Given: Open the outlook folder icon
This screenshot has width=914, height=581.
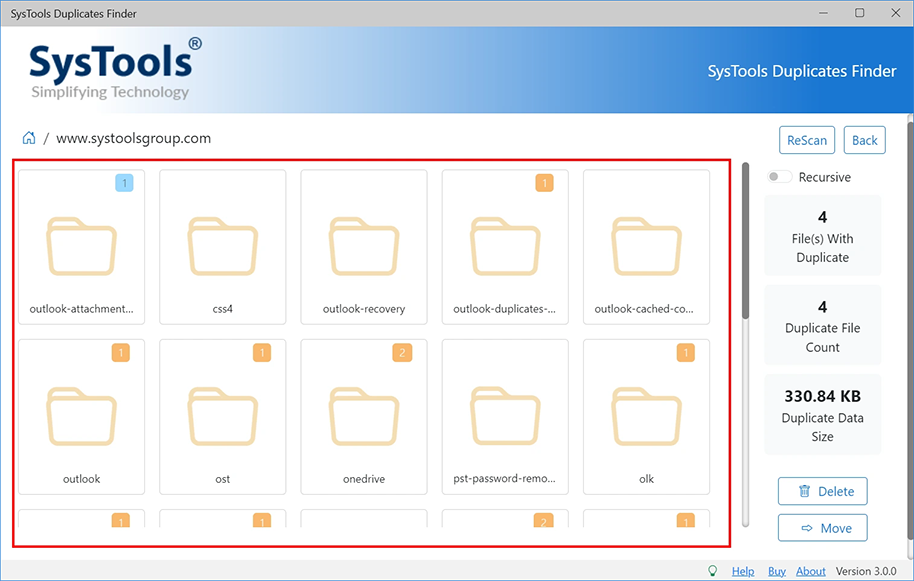Looking at the screenshot, I should point(82,416).
